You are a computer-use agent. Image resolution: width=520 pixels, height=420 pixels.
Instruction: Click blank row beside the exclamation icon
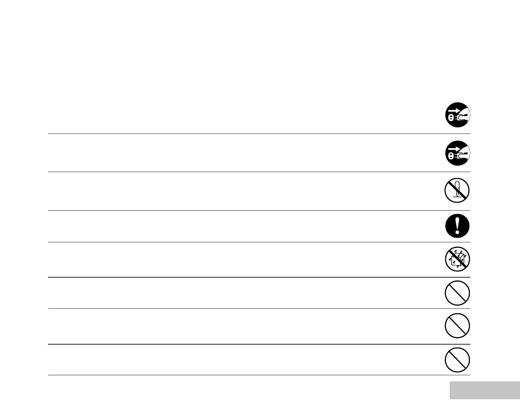[x=246, y=226]
